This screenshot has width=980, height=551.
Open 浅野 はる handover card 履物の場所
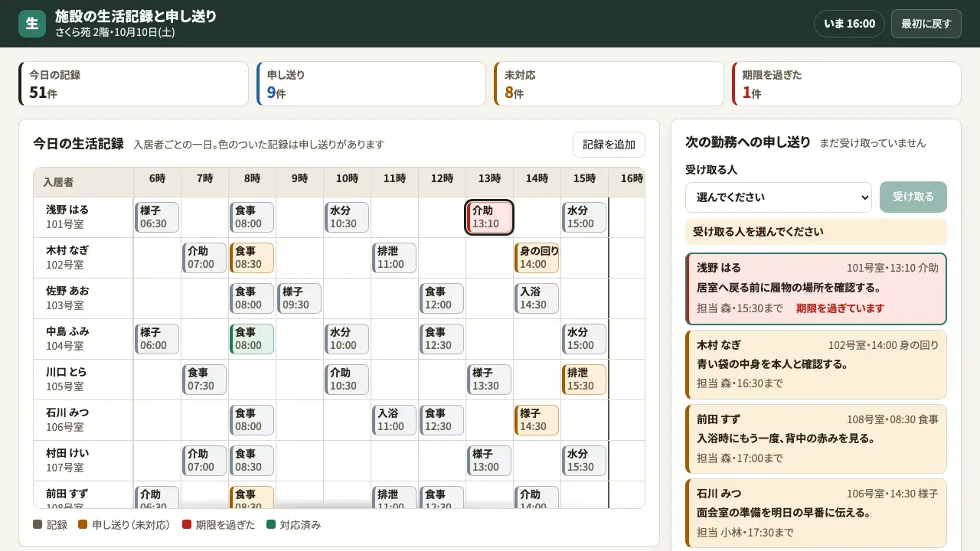click(816, 289)
